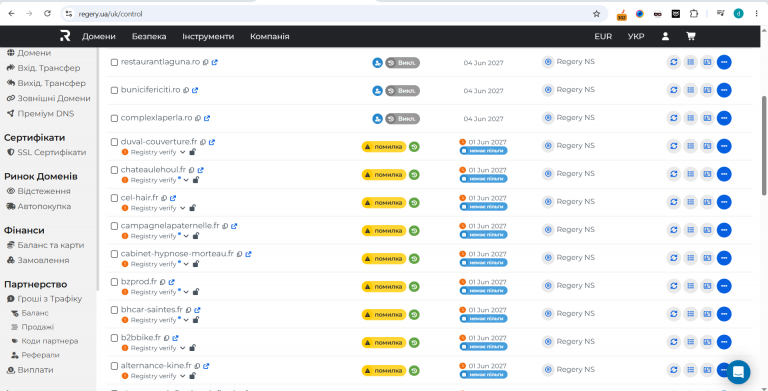Open DNS records list icon for bunicifericiti.ro

[690, 90]
